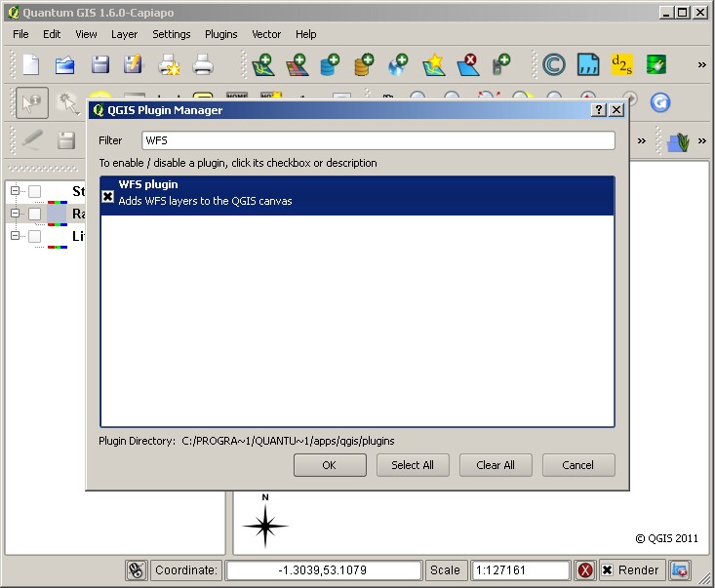Collapse the 'Ra' layer tree node
This screenshot has width=715, height=588.
point(15,213)
